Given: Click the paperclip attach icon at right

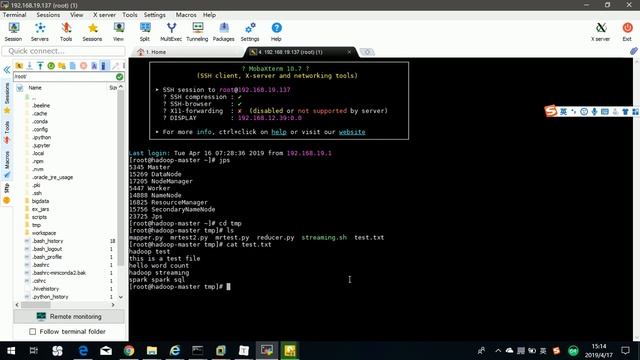Looking at the screenshot, I should tap(633, 51).
